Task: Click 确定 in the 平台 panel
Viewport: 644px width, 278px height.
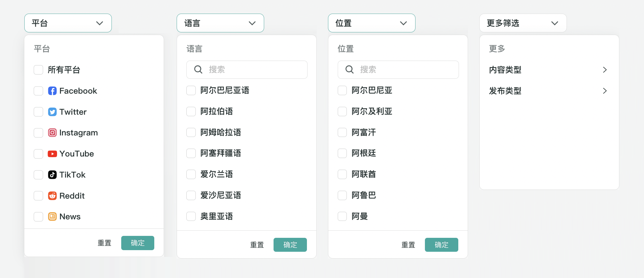Action: [x=138, y=243]
